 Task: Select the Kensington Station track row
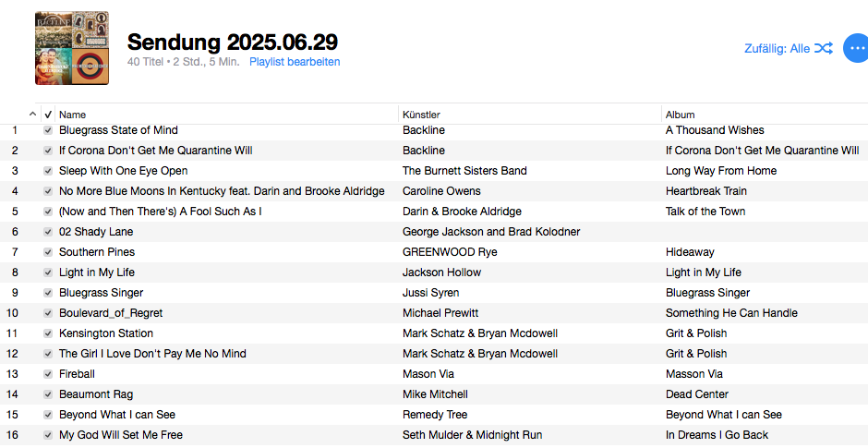point(106,333)
